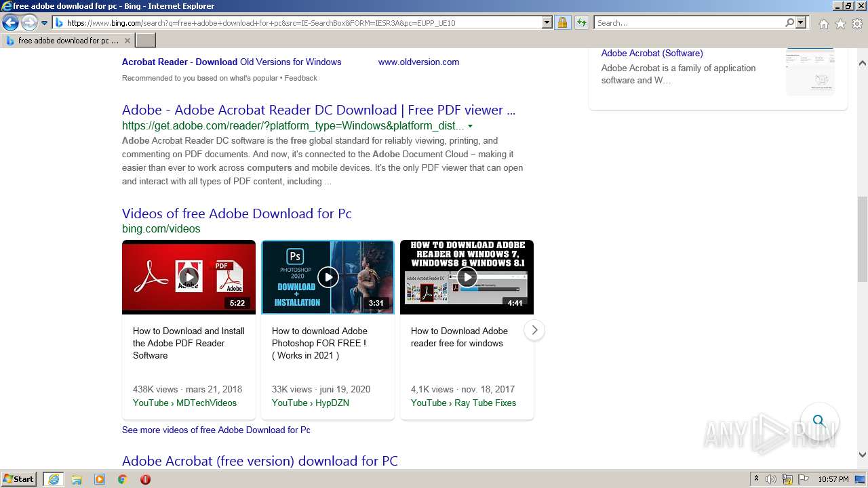Viewport: 868px width, 488px height.
Task: Click the magnifier search icon in toolbar
Action: [789, 23]
